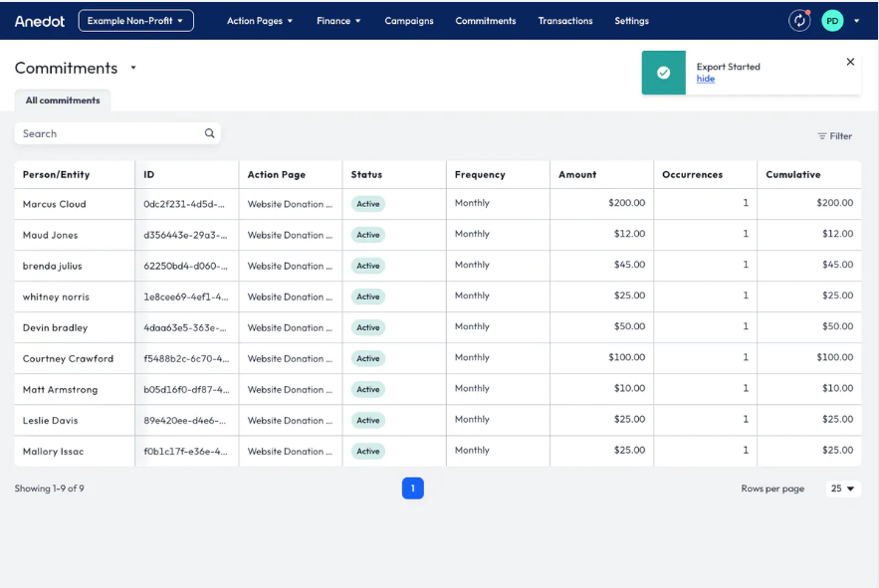Image resolution: width=879 pixels, height=588 pixels.
Task: Expand the Finance menu
Action: 338,21
